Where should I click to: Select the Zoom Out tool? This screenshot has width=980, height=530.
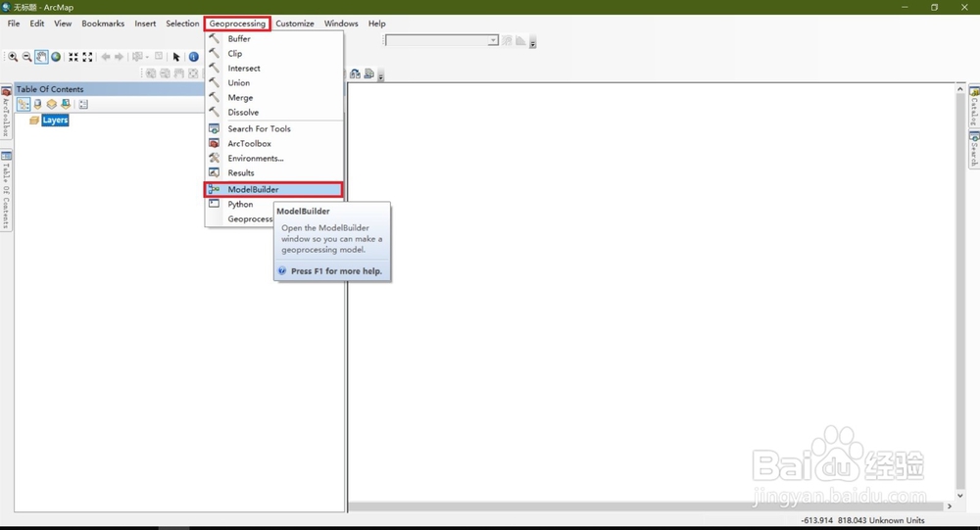pyautogui.click(x=26, y=57)
